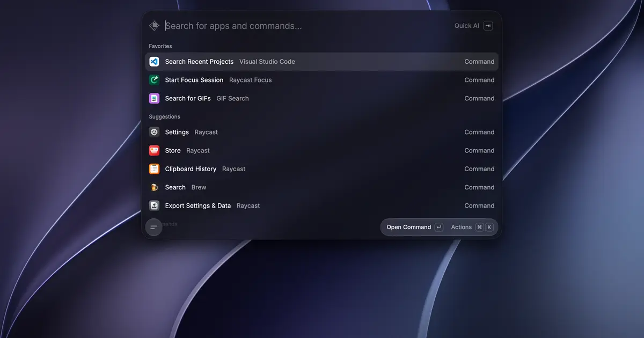The width and height of the screenshot is (644, 338).
Task: Select the Search Recent Projects command
Action: point(321,62)
